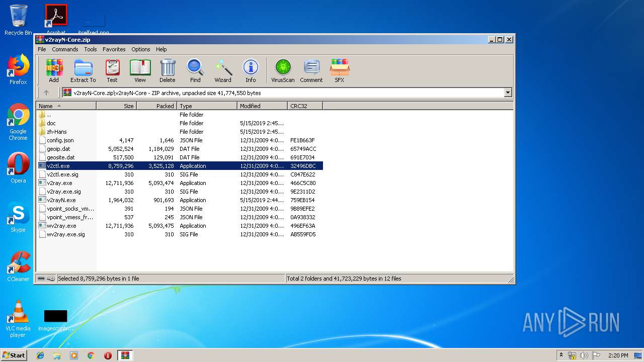Expand the archive path dropdown
Screen dimensions: 644x362
pyautogui.click(x=508, y=93)
